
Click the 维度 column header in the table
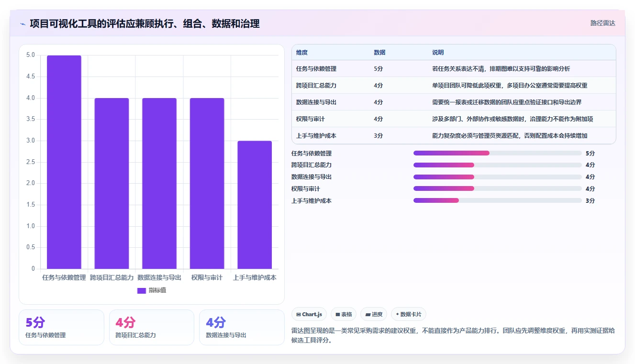click(302, 52)
